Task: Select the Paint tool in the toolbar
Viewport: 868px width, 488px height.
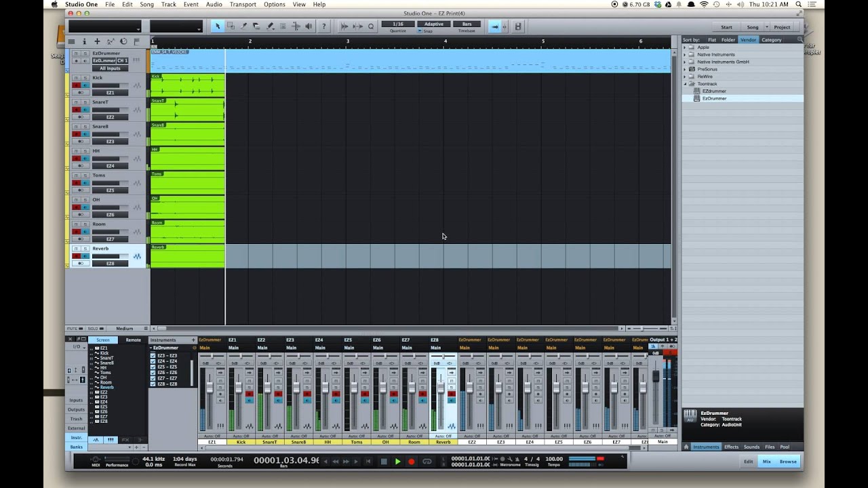Action: click(x=270, y=26)
